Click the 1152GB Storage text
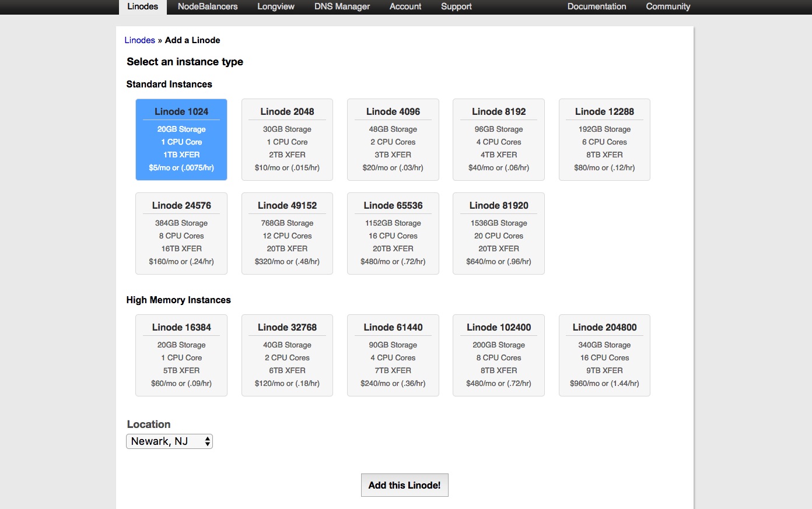The image size is (812, 509). pos(393,223)
